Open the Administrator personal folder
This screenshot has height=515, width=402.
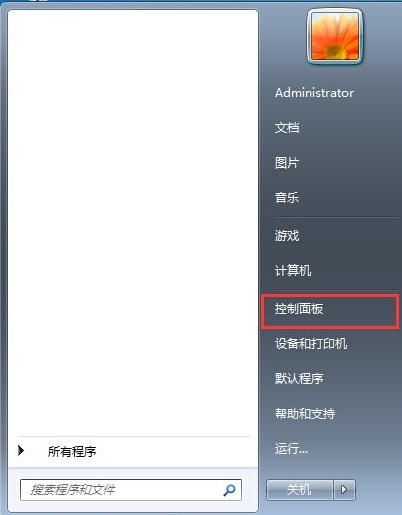(x=314, y=93)
